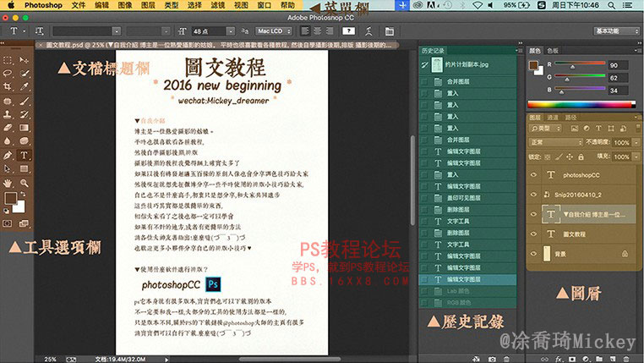
Task: Select the Healing Brush tool
Action: [x=8, y=102]
